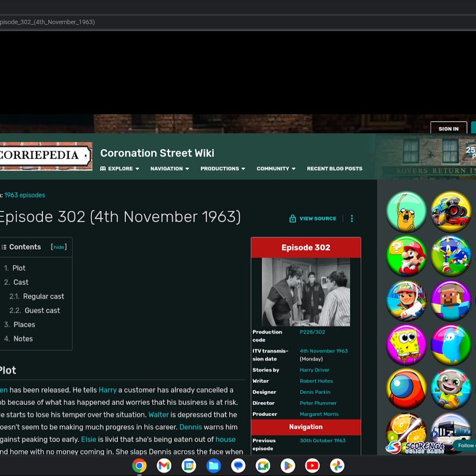
Task: Open the Sonic game icon
Action: 451,256
